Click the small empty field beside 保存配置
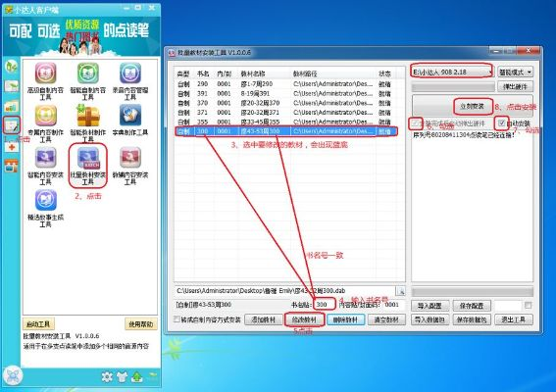Screen dimensions: 556x392 click(x=508, y=305)
